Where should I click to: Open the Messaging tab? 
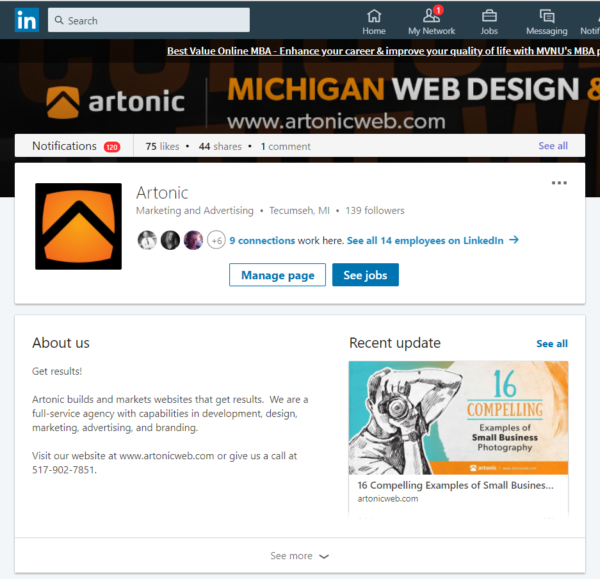[546, 22]
